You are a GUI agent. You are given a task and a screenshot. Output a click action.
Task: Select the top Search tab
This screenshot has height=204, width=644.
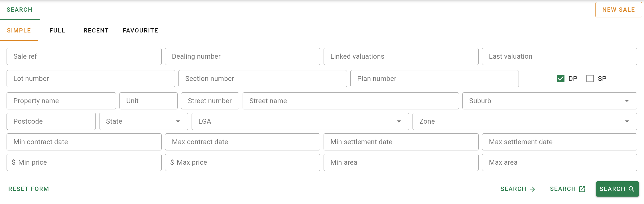click(19, 10)
